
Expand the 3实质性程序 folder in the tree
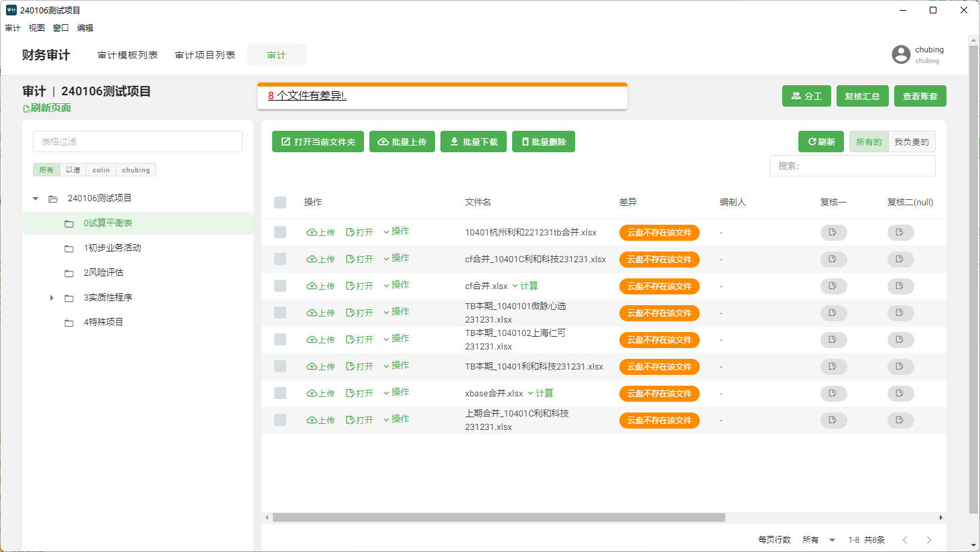tap(52, 297)
